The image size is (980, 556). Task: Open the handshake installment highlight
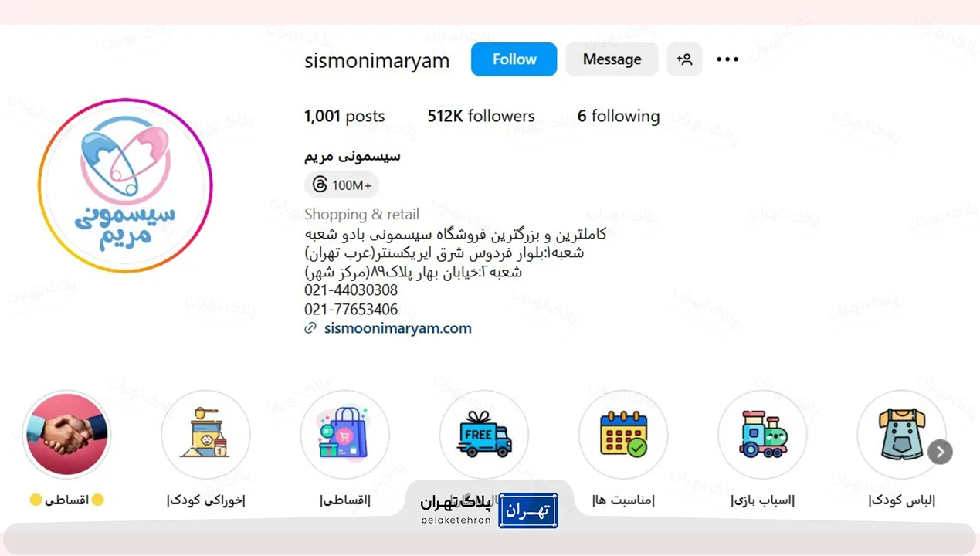(x=66, y=435)
